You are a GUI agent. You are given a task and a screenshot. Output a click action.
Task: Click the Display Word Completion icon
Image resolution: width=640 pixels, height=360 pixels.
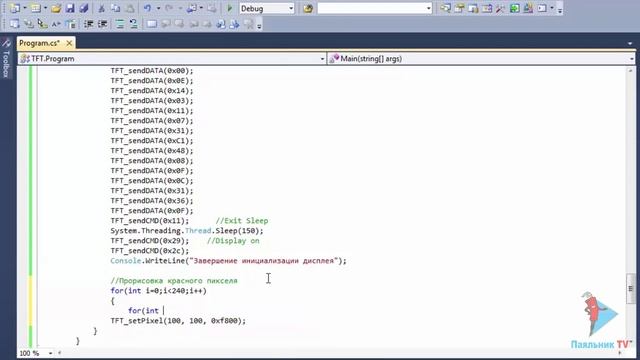[56, 24]
